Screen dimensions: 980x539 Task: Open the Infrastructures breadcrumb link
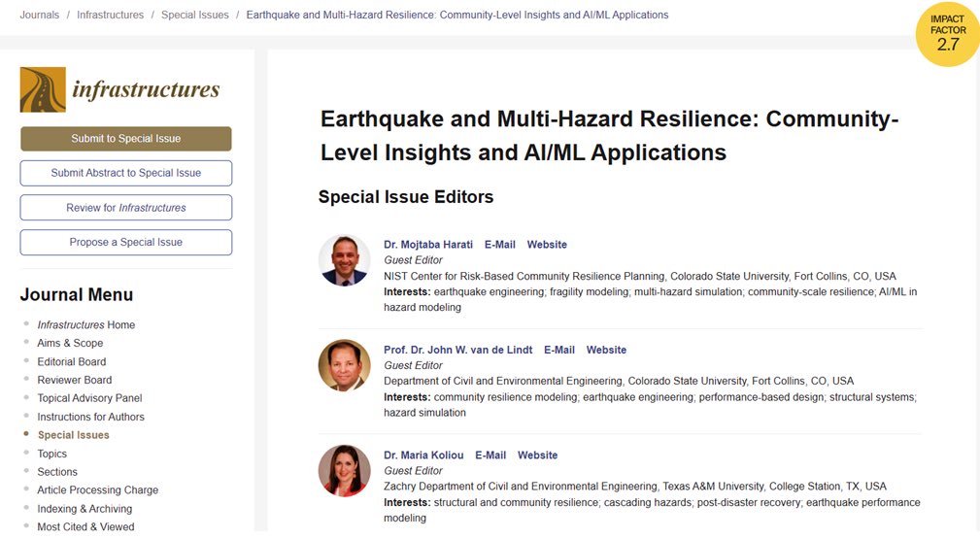[x=110, y=15]
